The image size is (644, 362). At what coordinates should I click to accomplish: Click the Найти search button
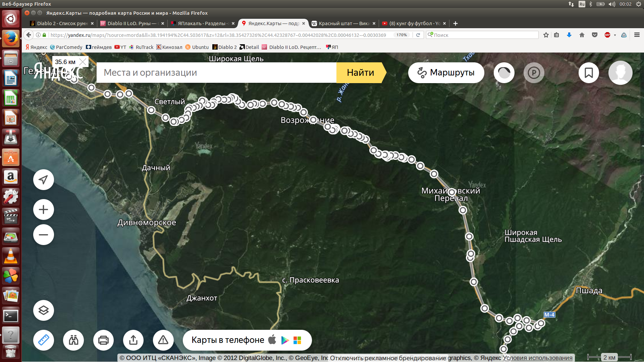coord(361,72)
